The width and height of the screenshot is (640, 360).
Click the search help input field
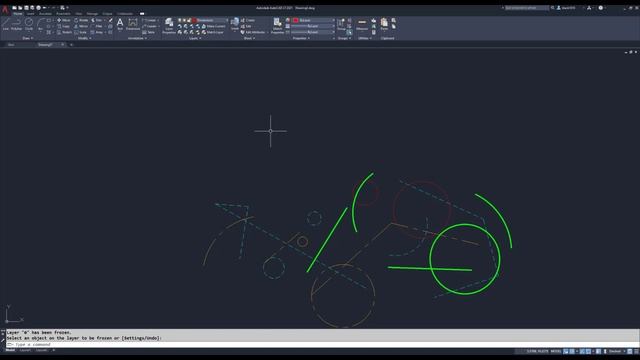point(527,8)
